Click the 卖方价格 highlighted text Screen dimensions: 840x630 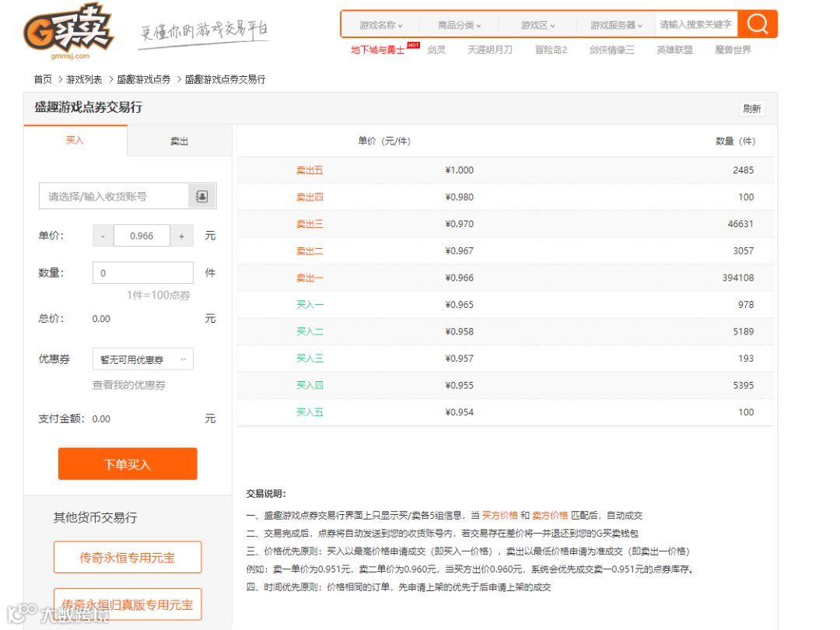tap(550, 516)
